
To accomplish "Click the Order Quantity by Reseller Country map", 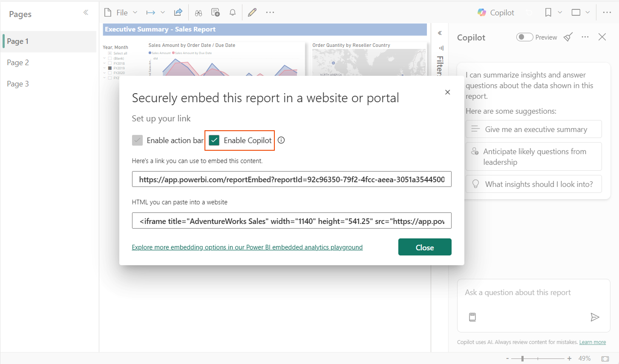I will (369, 62).
